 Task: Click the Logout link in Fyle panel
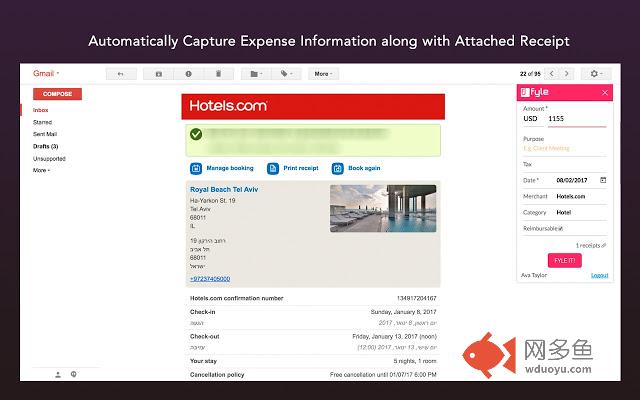pyautogui.click(x=599, y=275)
